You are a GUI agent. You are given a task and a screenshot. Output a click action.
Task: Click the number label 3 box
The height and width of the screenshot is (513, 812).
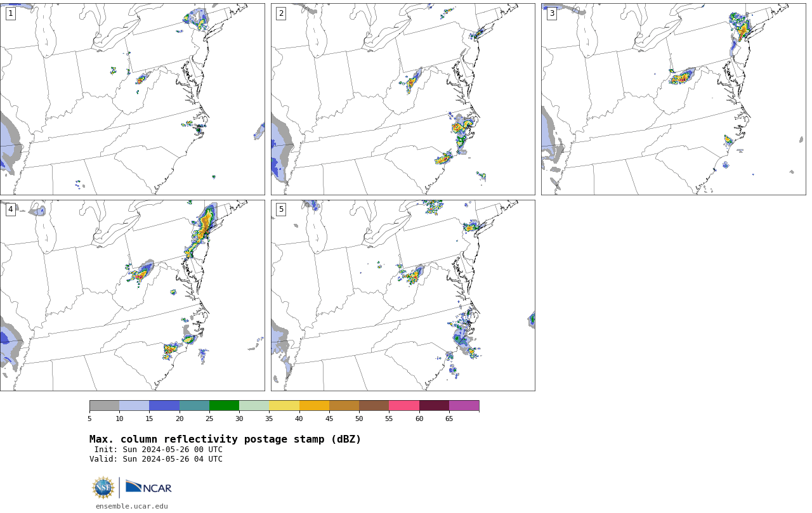tap(551, 13)
